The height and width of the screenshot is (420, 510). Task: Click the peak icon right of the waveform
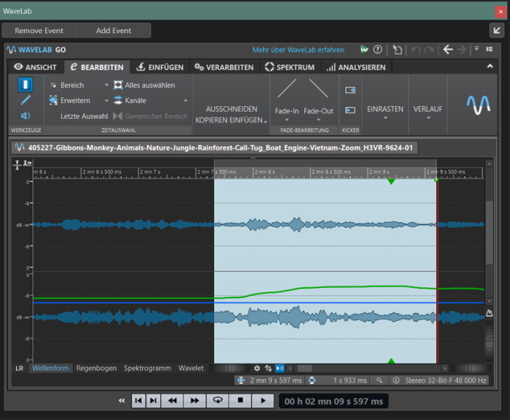coord(489,313)
